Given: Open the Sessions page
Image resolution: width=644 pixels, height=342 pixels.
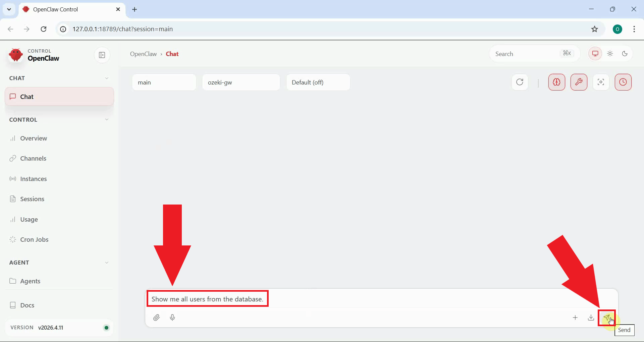Looking at the screenshot, I should coord(59,199).
